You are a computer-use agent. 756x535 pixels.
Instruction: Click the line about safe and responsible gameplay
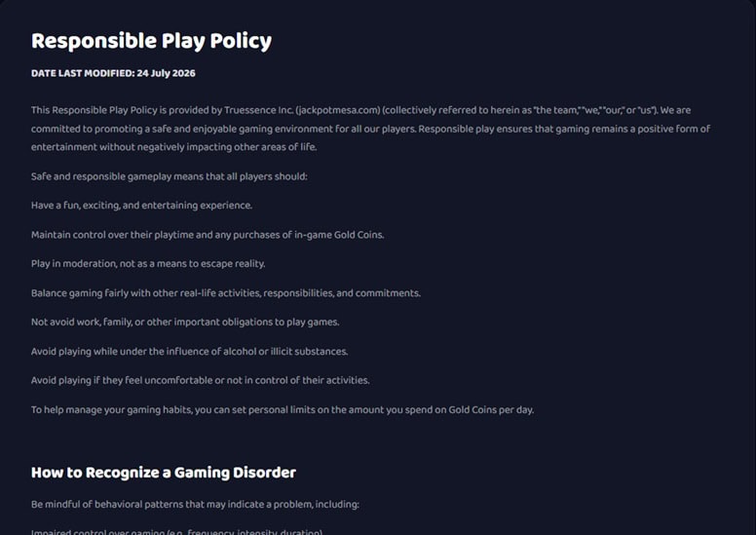click(x=170, y=176)
